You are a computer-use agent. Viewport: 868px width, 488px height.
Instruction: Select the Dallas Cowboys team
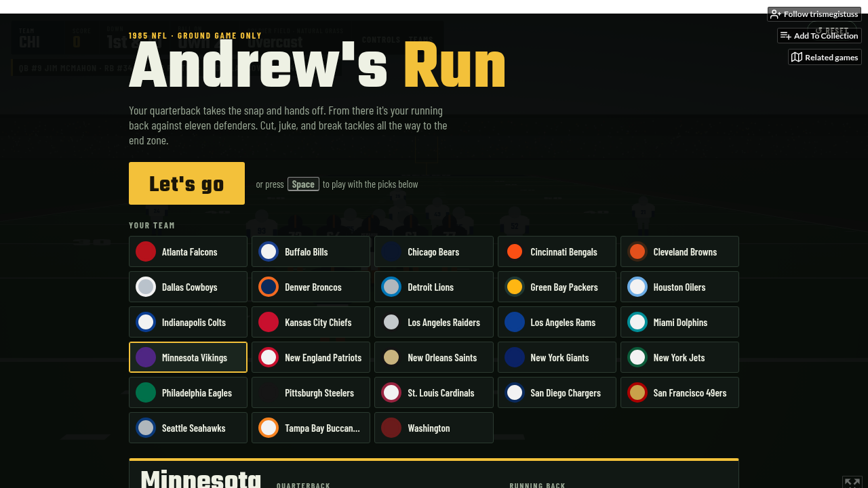click(x=188, y=287)
